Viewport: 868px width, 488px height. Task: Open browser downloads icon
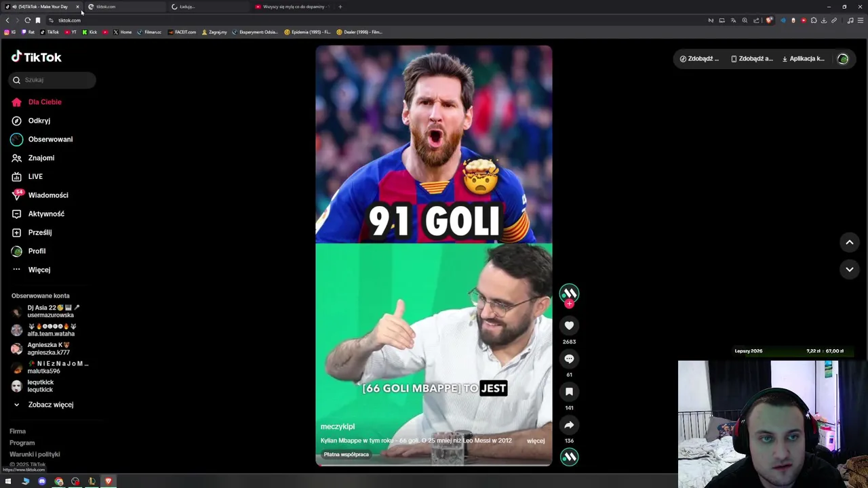point(824,20)
